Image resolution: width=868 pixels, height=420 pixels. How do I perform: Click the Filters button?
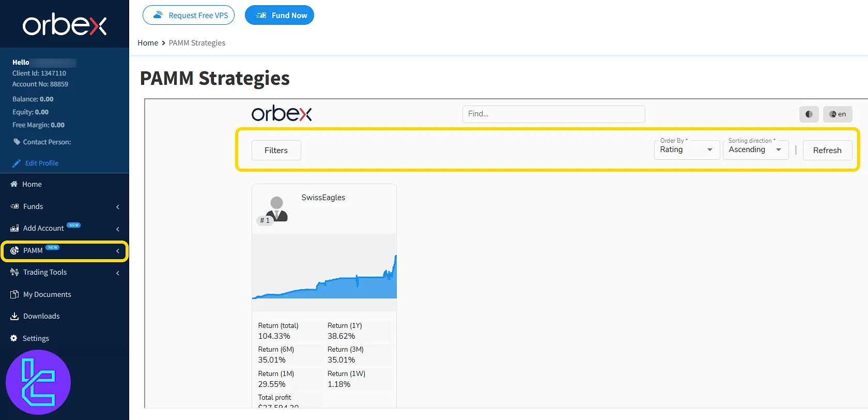coord(276,150)
